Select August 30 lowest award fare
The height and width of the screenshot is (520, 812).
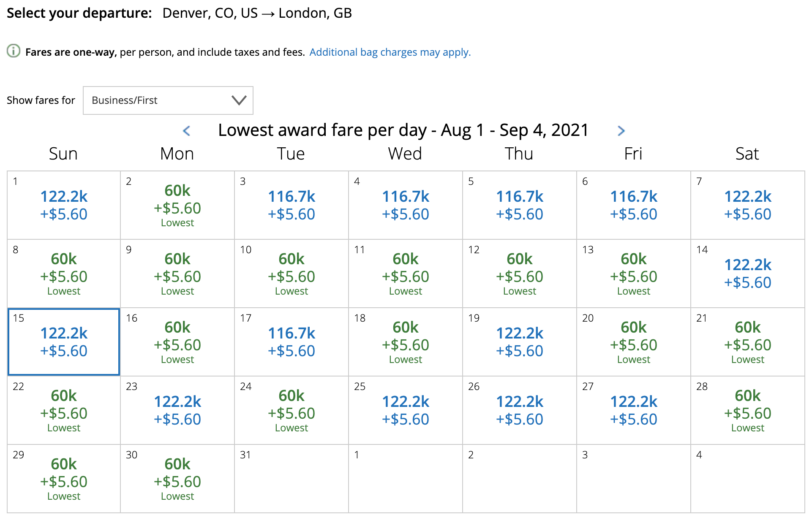pyautogui.click(x=177, y=479)
